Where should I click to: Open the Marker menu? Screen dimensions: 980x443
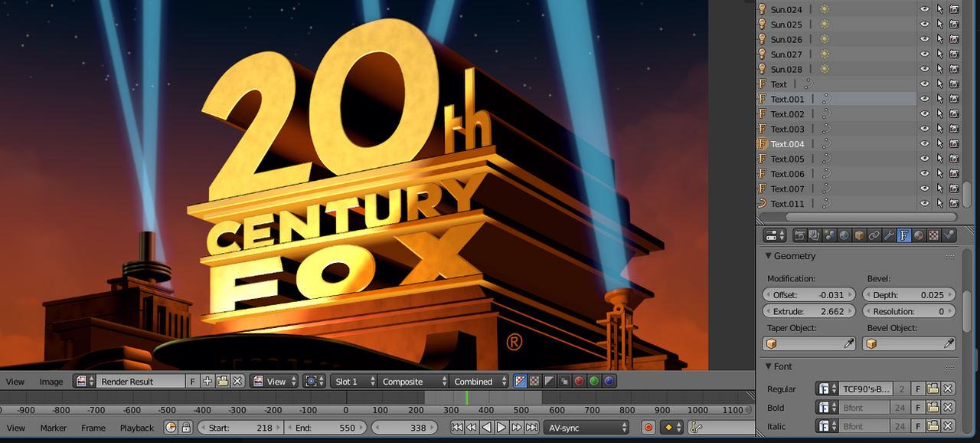click(54, 428)
